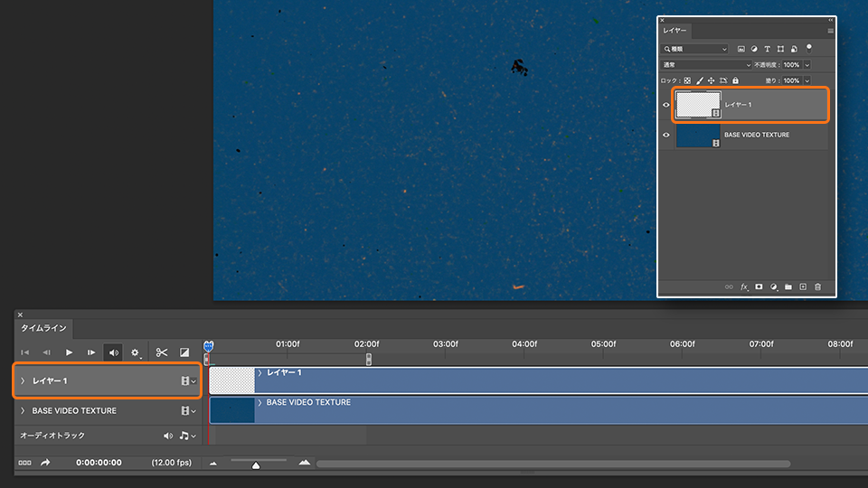Click the timeline zoom slider handle
Viewport: 868px width, 488px height.
[x=256, y=465]
